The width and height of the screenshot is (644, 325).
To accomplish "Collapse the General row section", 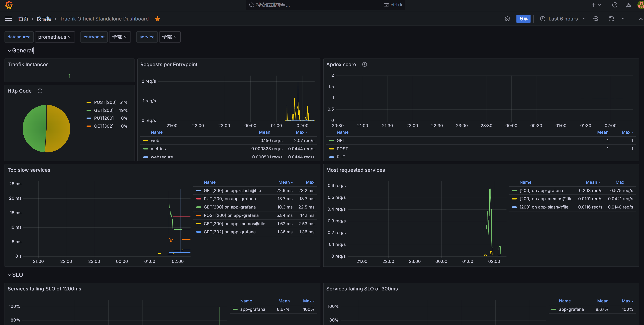I will [22, 51].
